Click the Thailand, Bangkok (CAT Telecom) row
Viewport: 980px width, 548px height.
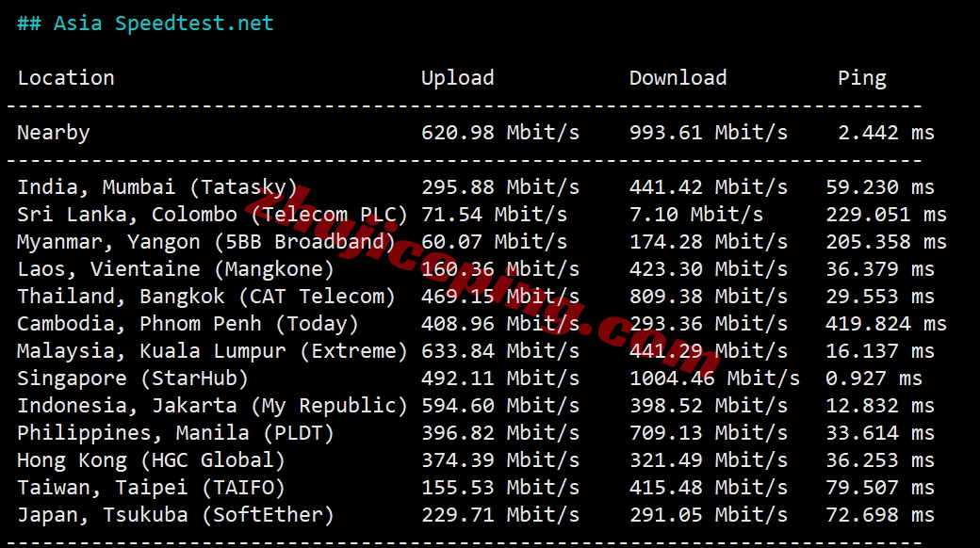[x=206, y=297]
